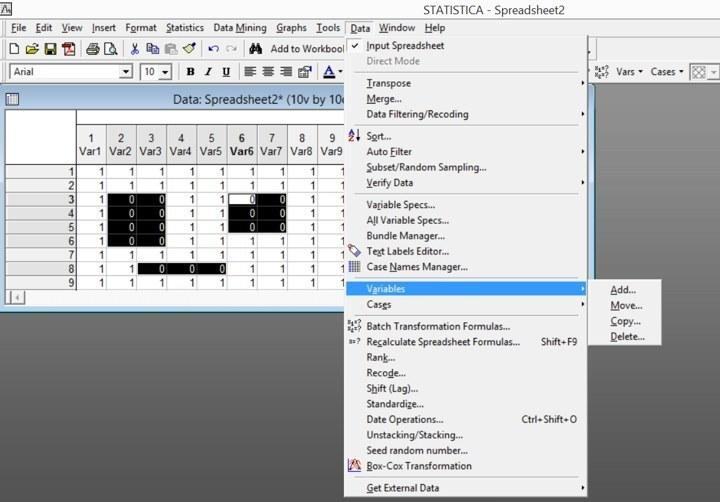Open the Arial font name dropdown
This screenshot has width=720, height=502.
pos(125,72)
